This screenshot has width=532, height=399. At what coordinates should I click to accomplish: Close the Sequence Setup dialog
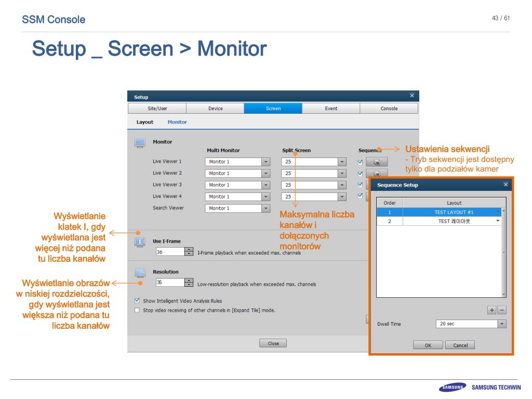coord(506,184)
